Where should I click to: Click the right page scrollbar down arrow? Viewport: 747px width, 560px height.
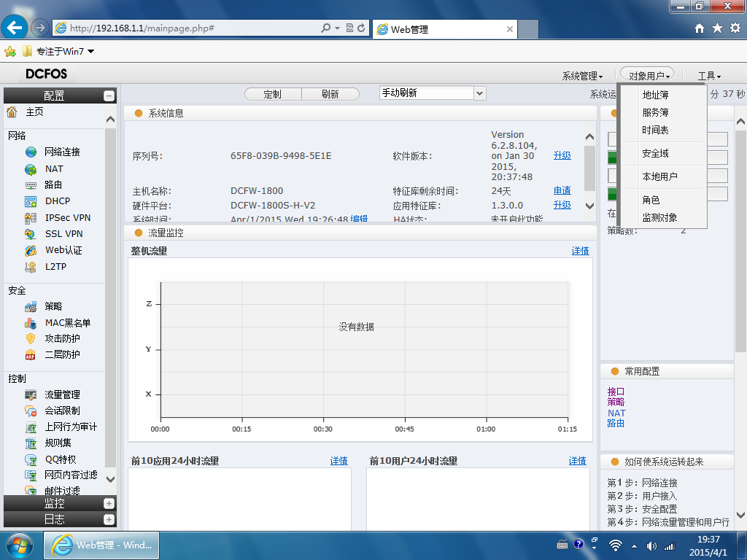[x=740, y=515]
